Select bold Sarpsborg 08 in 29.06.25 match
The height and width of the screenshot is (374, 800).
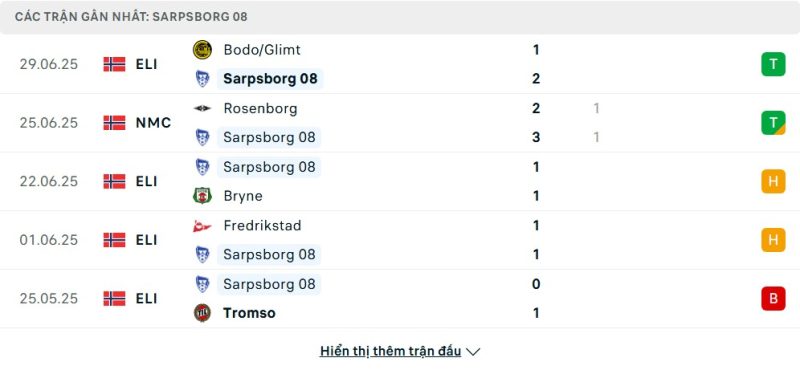pyautogui.click(x=270, y=79)
